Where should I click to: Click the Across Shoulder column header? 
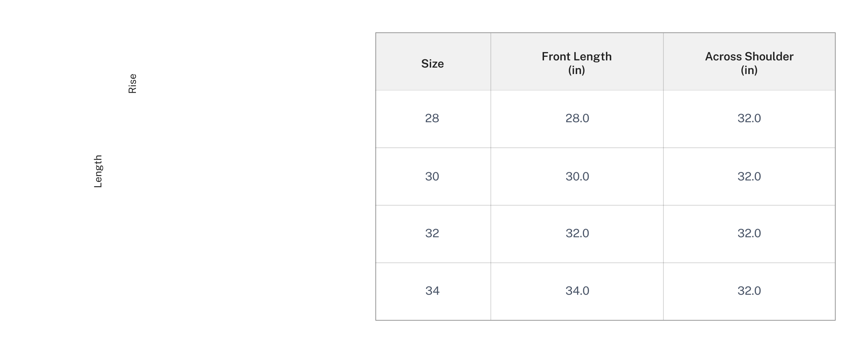click(749, 56)
